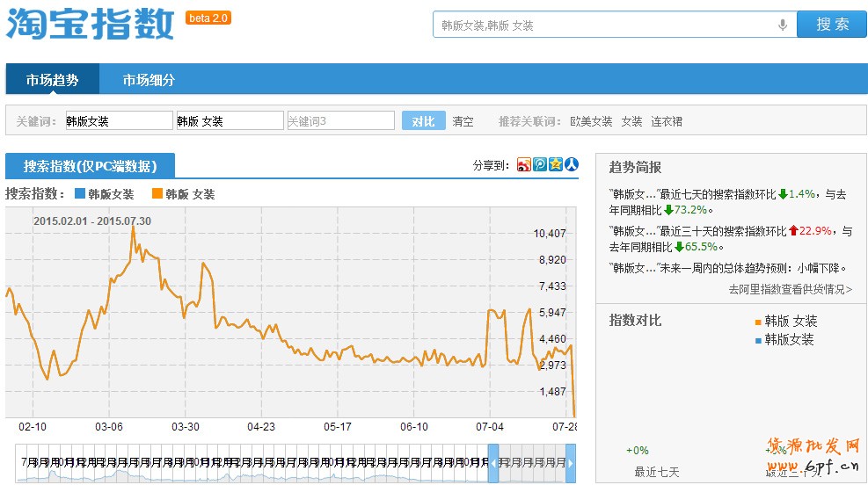Focus second keyword field 韩版 女装
This screenshot has height=485, width=868.
[x=230, y=120]
